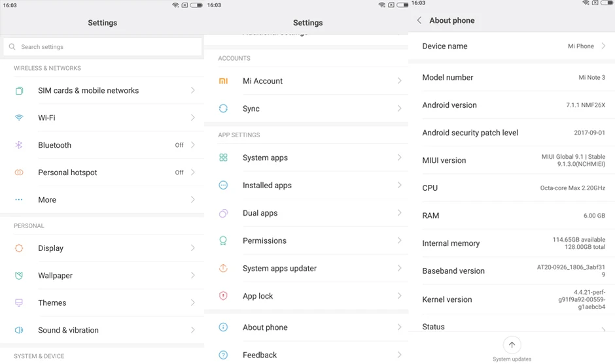Tap the Themes brush icon
The image size is (615, 364).
[x=19, y=303]
